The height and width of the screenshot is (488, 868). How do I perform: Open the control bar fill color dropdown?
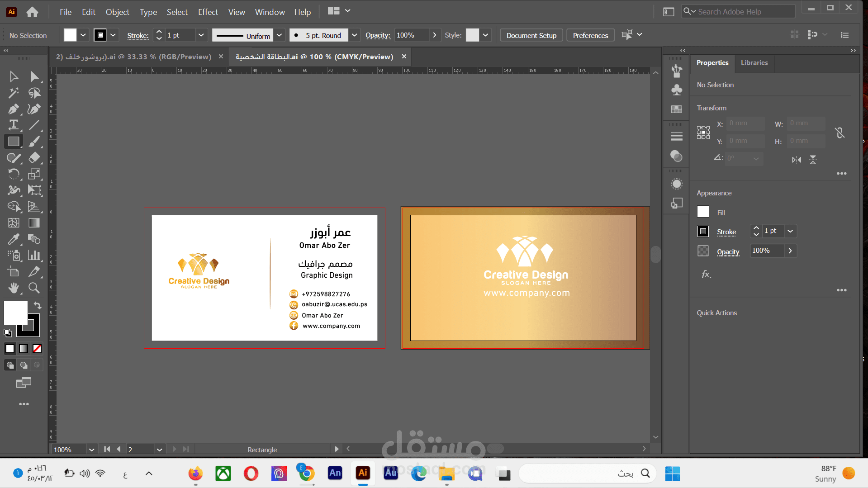click(x=83, y=35)
